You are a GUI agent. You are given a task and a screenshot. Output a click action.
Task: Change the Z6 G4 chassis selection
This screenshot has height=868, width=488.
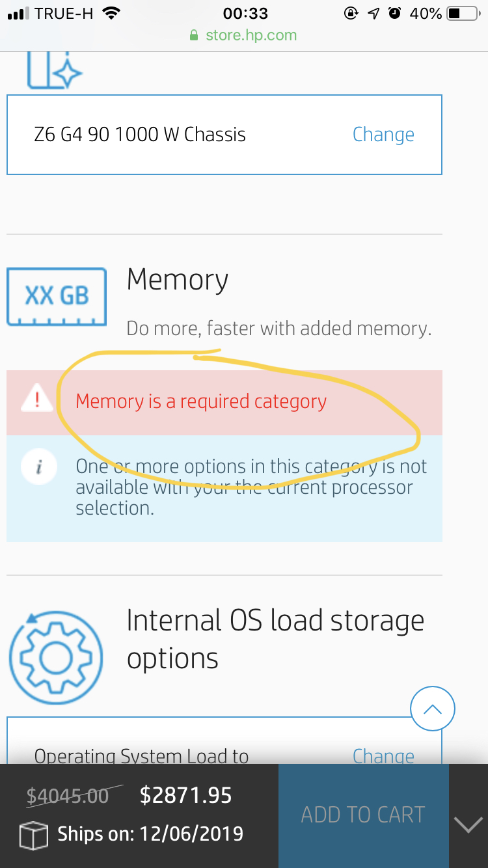[383, 135]
